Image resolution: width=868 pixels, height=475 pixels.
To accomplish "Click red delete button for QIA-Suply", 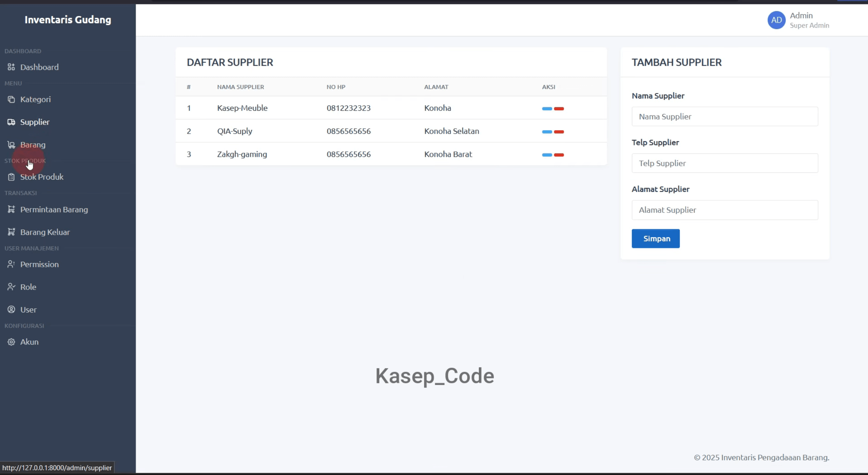I will (559, 132).
